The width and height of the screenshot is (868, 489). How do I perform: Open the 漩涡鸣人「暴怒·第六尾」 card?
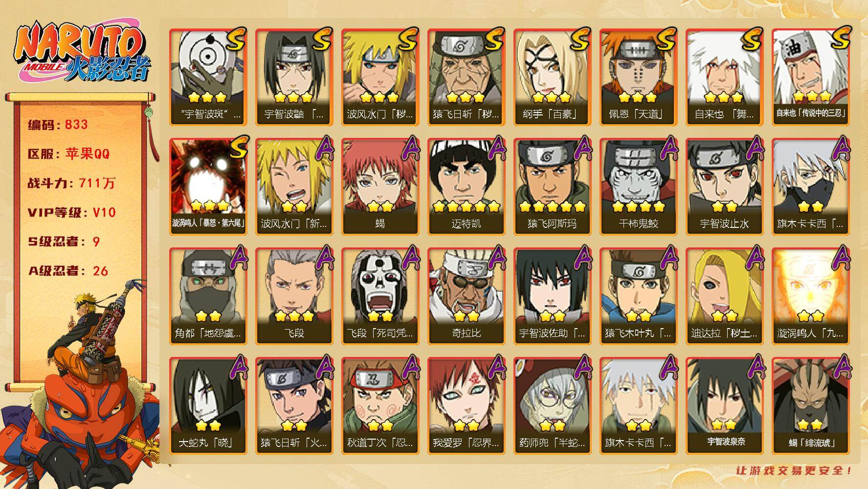(x=208, y=187)
